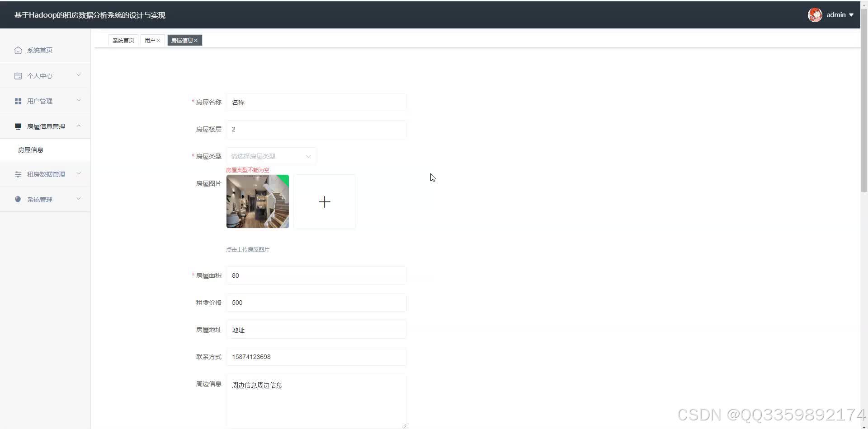Open 系统管理 sidebar menu

point(45,200)
